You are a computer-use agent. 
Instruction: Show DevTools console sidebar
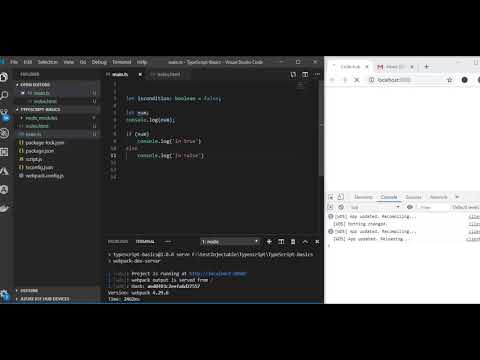330,207
